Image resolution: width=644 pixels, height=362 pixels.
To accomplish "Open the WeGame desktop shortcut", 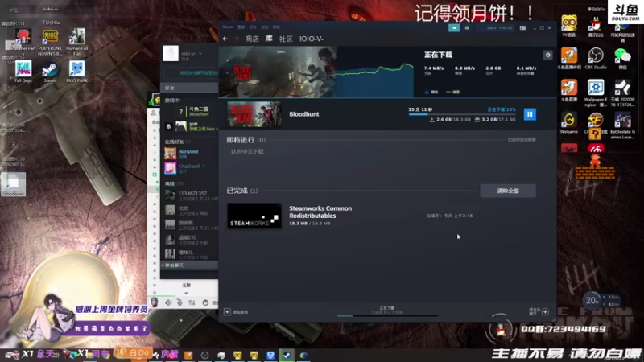I will coord(569,123).
